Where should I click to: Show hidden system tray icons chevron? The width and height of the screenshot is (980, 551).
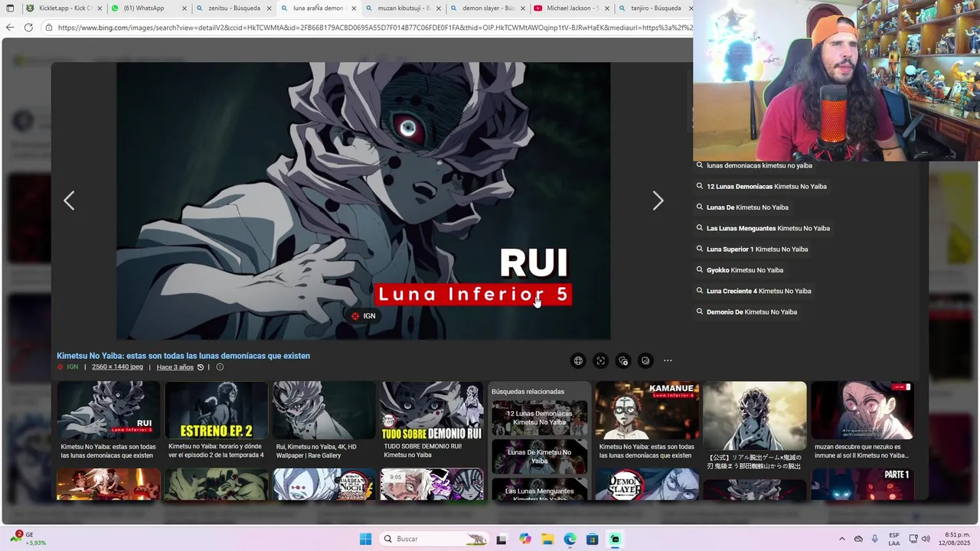[x=842, y=539]
